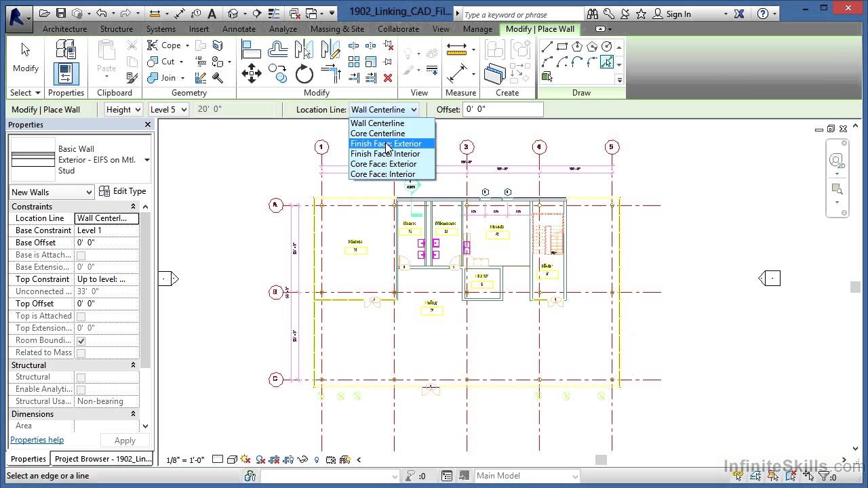Viewport: 868px width, 488px height.
Task: Click the Save icon in quick access toolbar
Action: 61,13
